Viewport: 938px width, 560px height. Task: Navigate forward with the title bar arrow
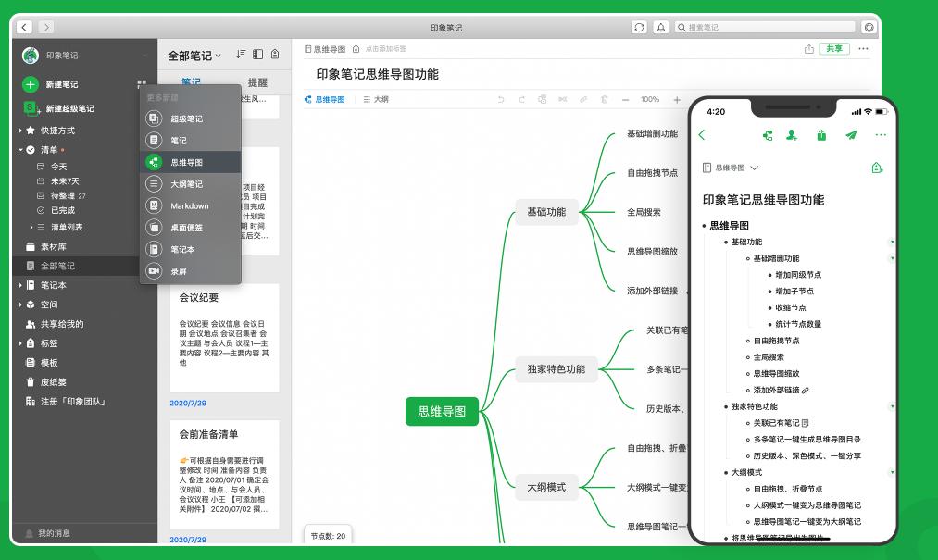point(46,27)
